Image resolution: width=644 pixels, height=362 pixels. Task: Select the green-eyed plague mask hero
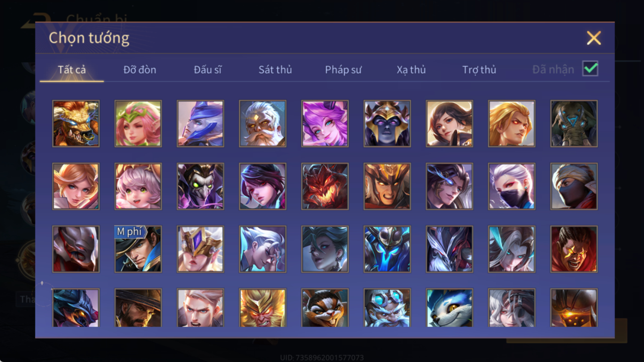pos(201,186)
